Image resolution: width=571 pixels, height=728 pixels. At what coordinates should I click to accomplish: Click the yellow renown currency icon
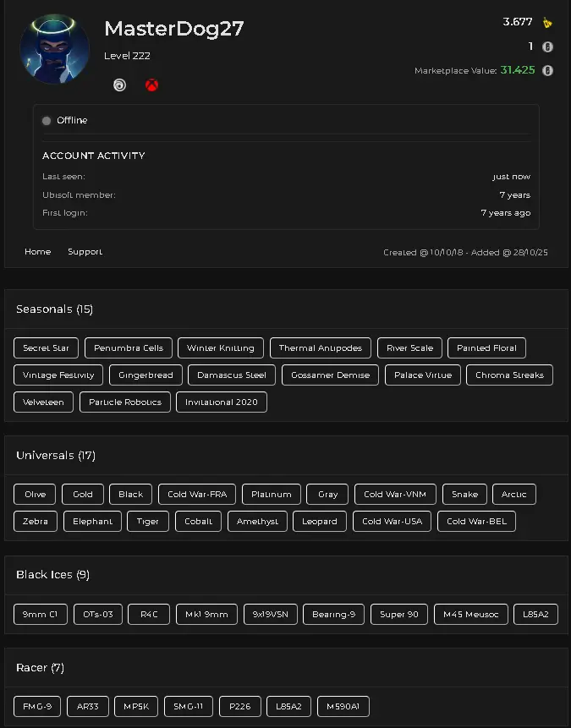point(547,22)
